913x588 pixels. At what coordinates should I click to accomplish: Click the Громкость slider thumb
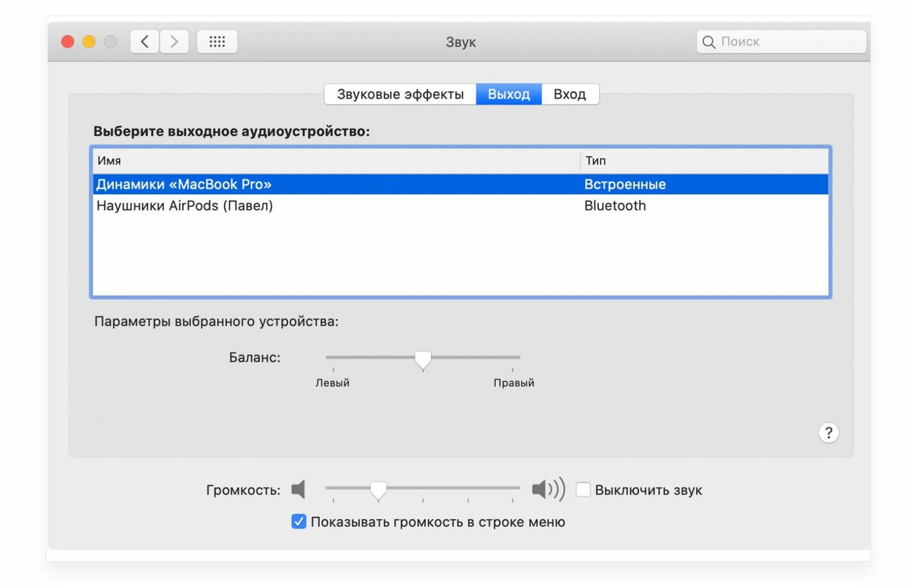[378, 491]
